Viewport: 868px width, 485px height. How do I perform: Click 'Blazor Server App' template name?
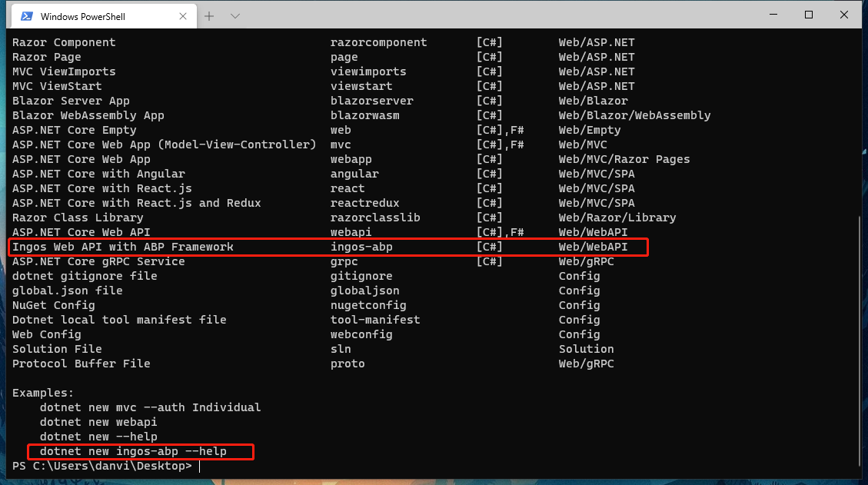(x=71, y=101)
